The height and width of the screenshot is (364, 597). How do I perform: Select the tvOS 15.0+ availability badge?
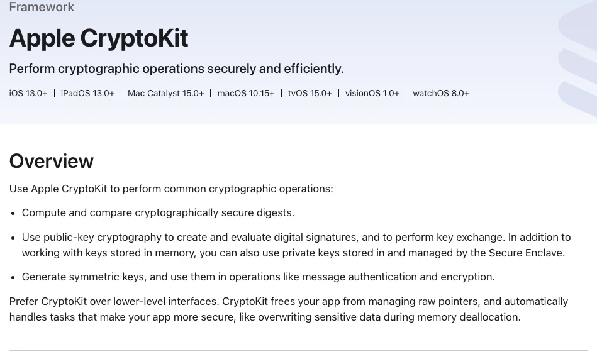310,93
